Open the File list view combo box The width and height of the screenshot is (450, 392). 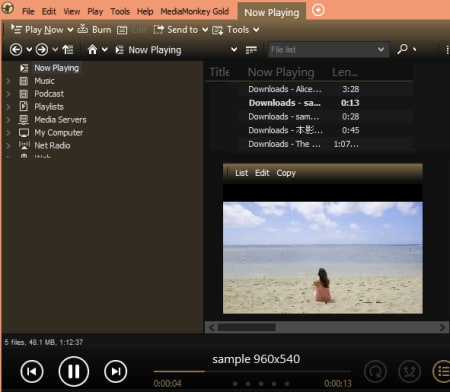[329, 50]
